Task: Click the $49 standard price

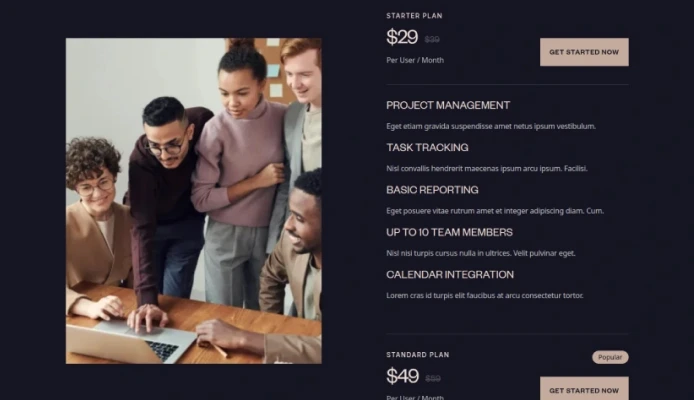Action: click(402, 376)
